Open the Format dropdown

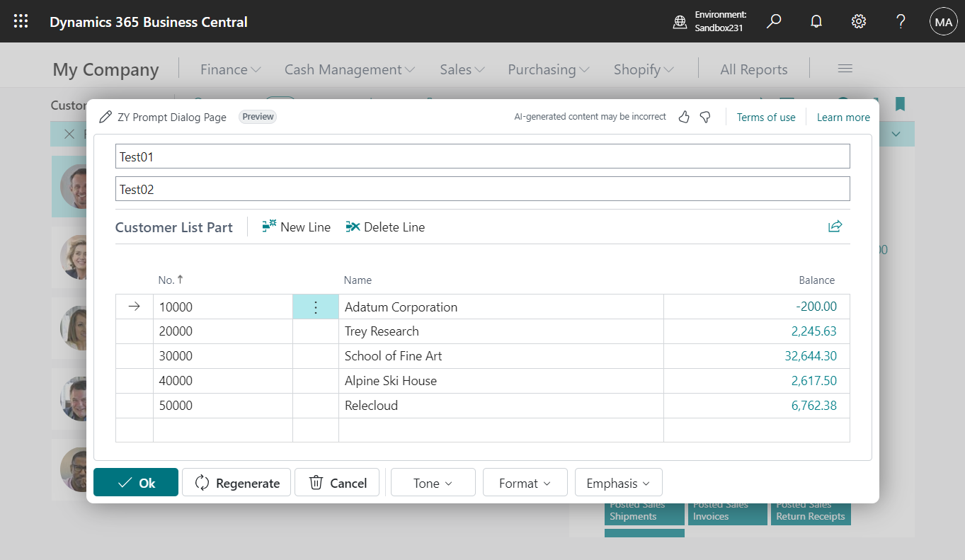click(x=525, y=482)
